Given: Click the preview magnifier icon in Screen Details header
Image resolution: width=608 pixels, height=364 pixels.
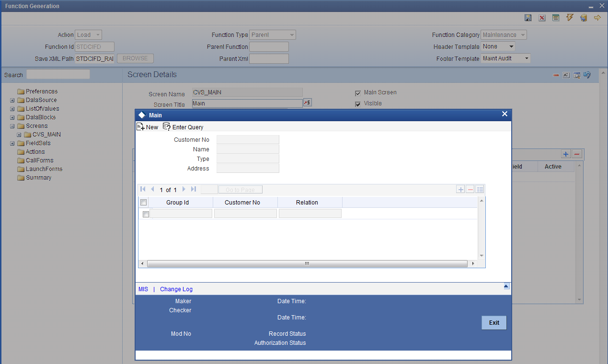Looking at the screenshot, I should pyautogui.click(x=577, y=76).
